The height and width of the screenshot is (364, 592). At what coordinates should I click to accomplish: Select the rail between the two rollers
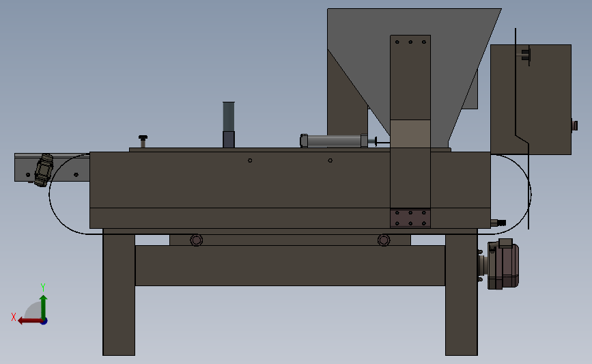[x=290, y=240]
